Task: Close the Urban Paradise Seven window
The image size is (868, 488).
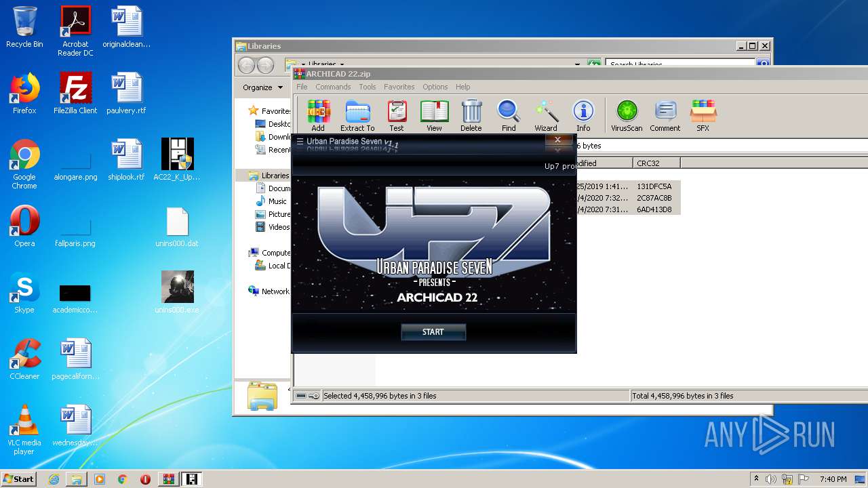Action: (x=558, y=140)
